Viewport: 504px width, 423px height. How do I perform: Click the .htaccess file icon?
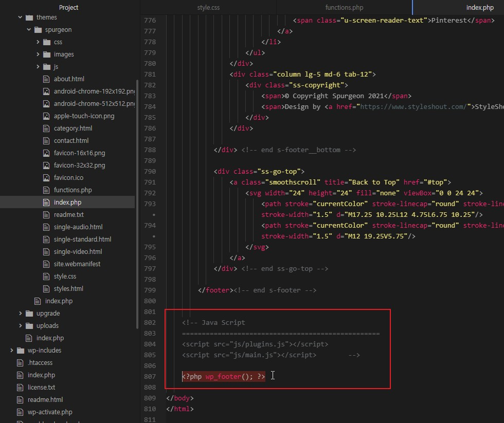[x=20, y=363]
